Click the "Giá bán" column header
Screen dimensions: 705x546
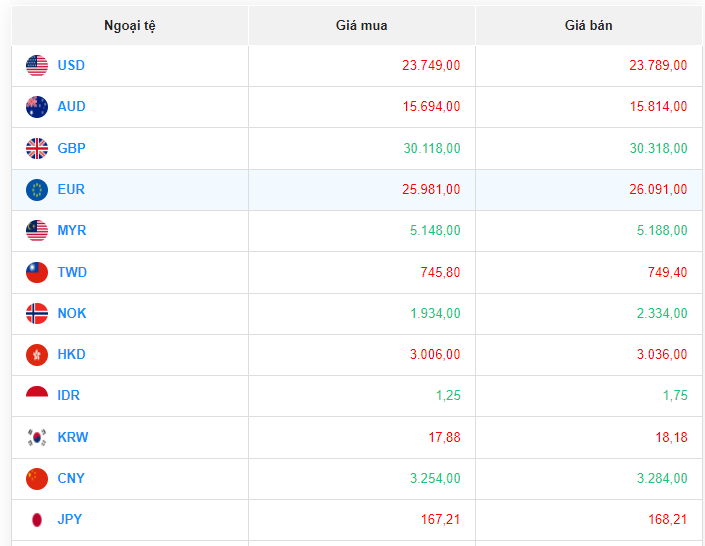(588, 26)
